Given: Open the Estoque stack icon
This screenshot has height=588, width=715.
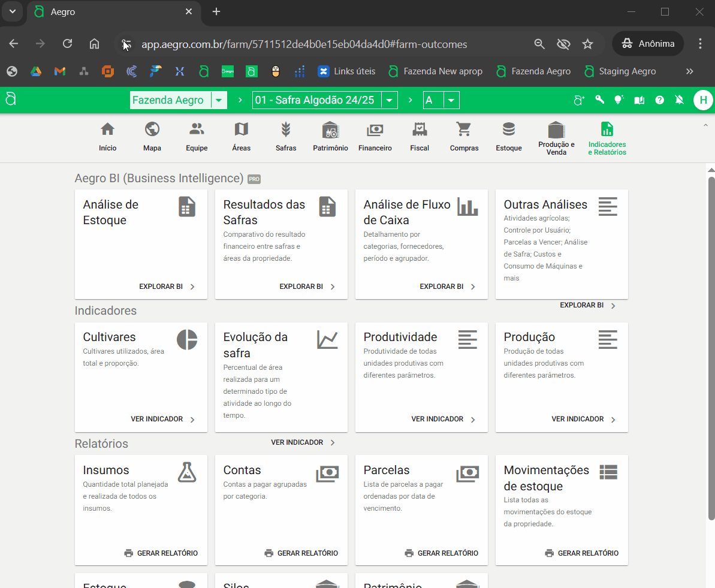Looking at the screenshot, I should [509, 129].
